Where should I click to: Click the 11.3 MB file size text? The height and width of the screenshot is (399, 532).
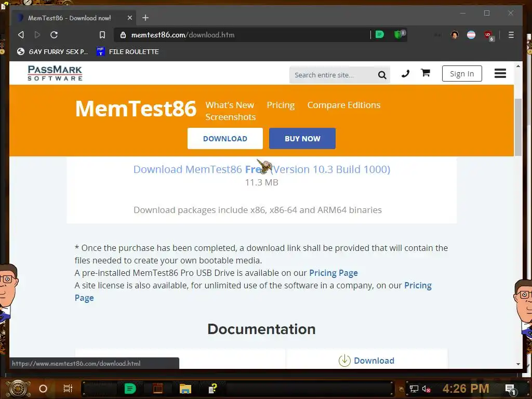tap(262, 182)
